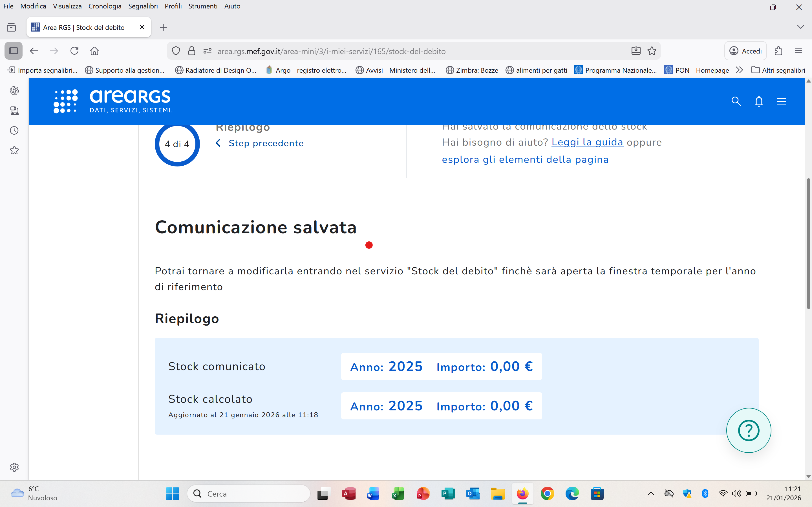Open the Cronologia menu
Screen dimensions: 812x507
[x=105, y=6]
